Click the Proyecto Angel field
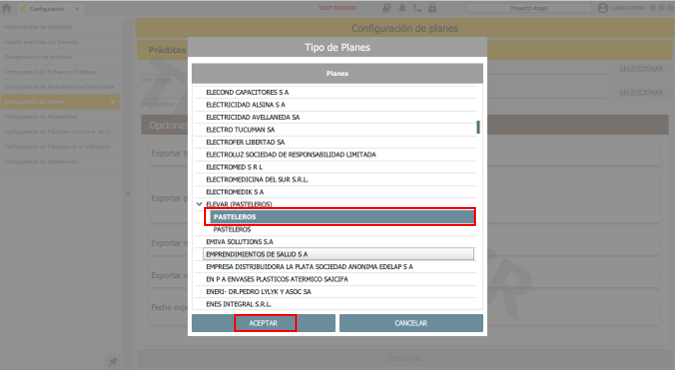The width and height of the screenshot is (675, 370). click(529, 8)
